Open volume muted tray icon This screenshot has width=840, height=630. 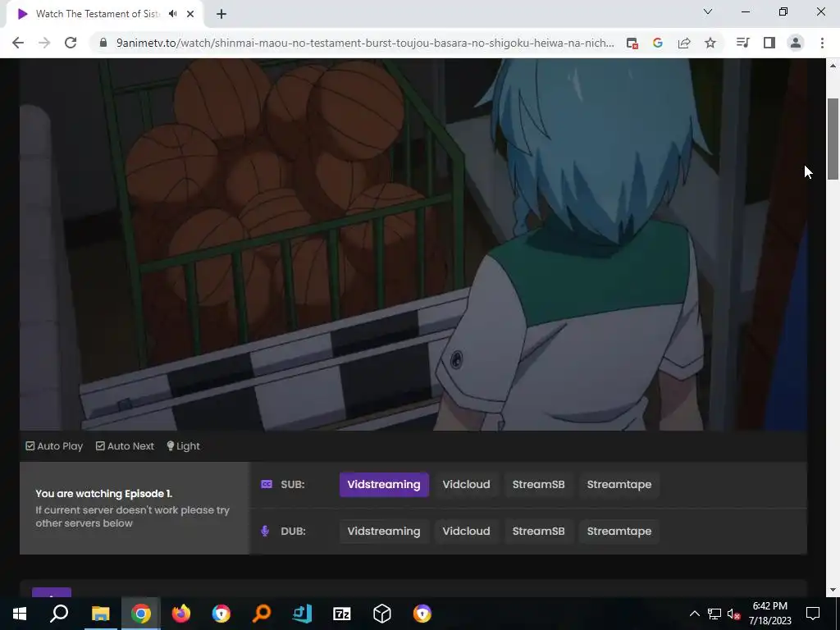[x=733, y=614]
